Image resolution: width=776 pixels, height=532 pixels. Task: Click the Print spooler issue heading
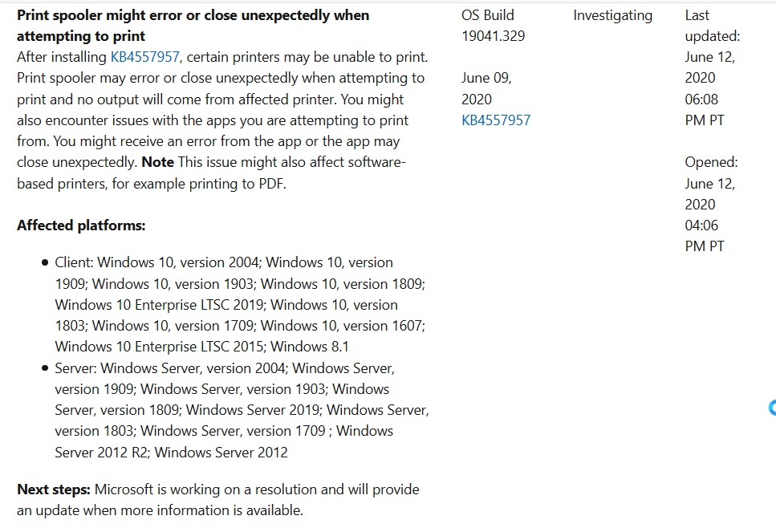[x=193, y=26]
